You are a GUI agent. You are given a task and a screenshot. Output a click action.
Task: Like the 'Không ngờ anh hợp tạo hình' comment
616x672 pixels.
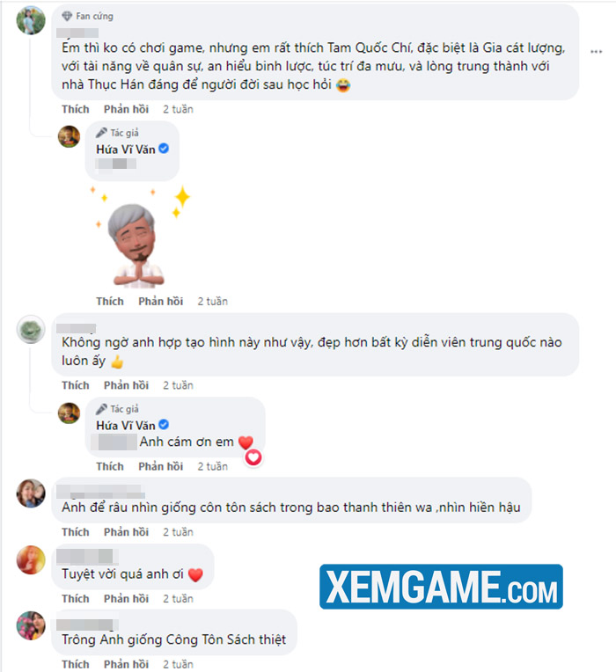(x=76, y=385)
